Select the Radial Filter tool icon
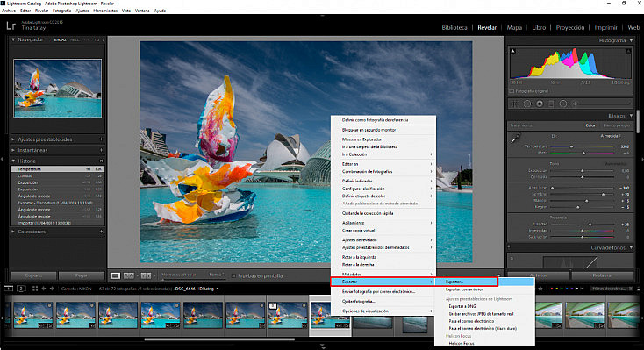Viewport: 644px width, 350px height. [x=563, y=104]
